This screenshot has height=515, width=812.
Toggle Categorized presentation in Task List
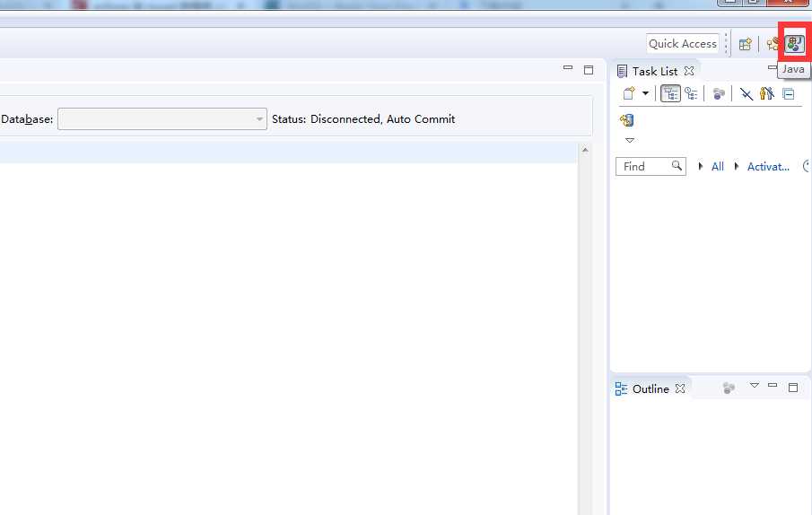[670, 93]
